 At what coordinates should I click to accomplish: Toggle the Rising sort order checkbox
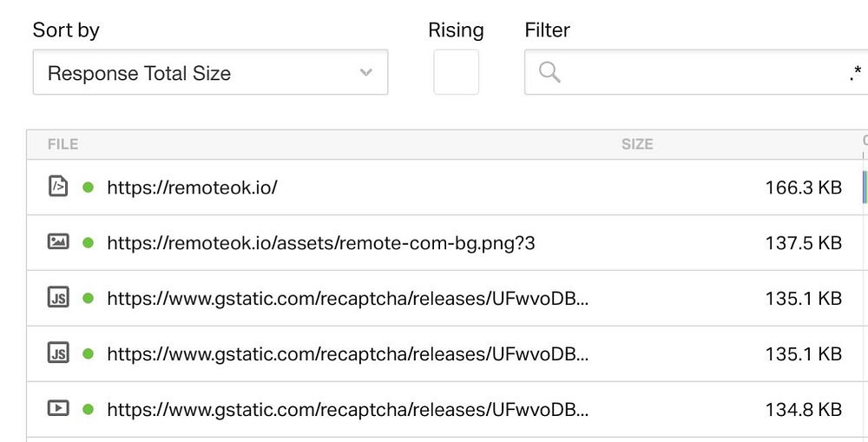(x=456, y=72)
